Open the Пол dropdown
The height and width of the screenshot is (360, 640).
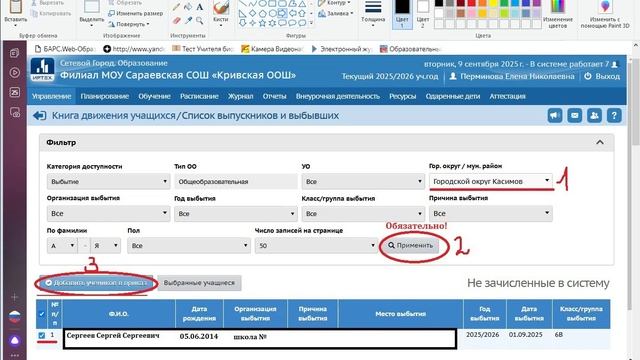point(189,246)
